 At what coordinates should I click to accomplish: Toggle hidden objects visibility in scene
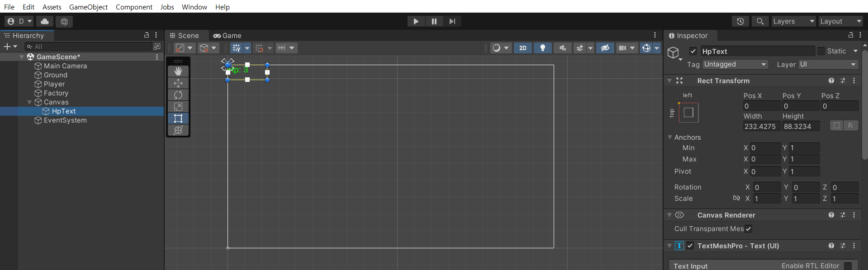[x=605, y=48]
